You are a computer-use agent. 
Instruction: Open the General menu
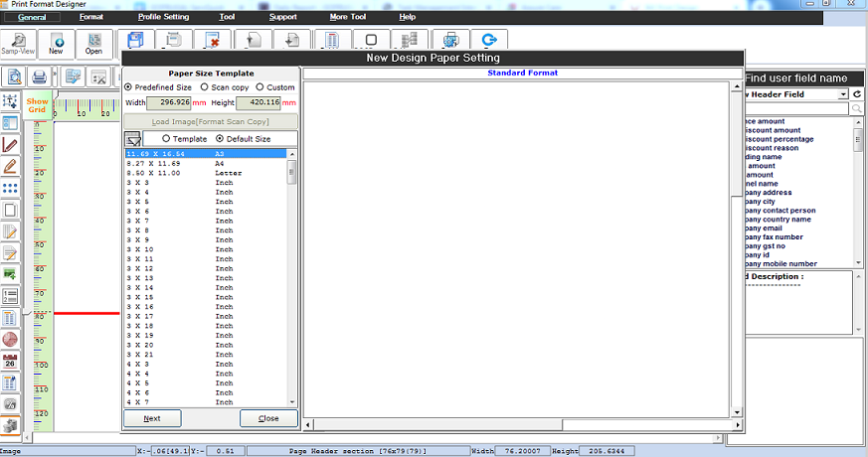pyautogui.click(x=32, y=17)
